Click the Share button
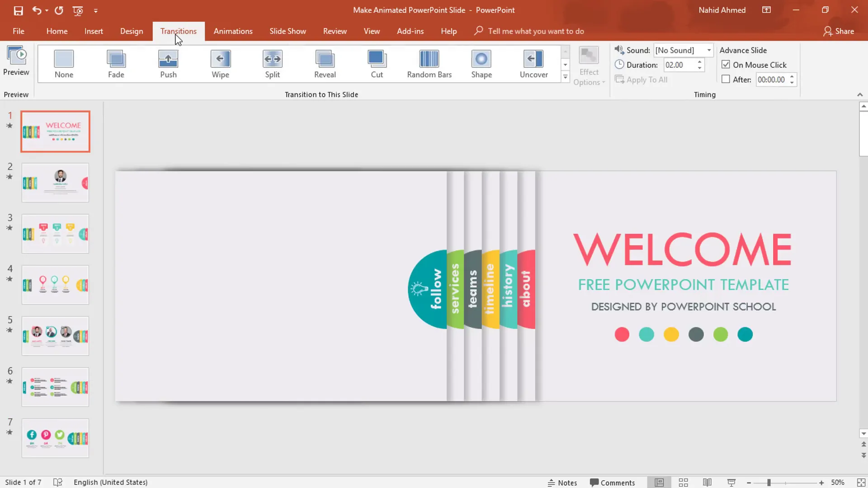 [x=839, y=31]
